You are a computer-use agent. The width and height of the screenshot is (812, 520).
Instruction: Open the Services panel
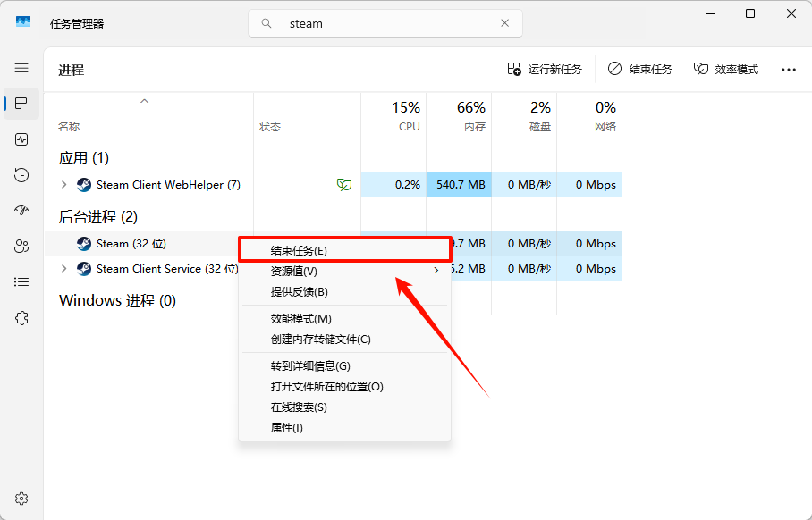tap(20, 317)
